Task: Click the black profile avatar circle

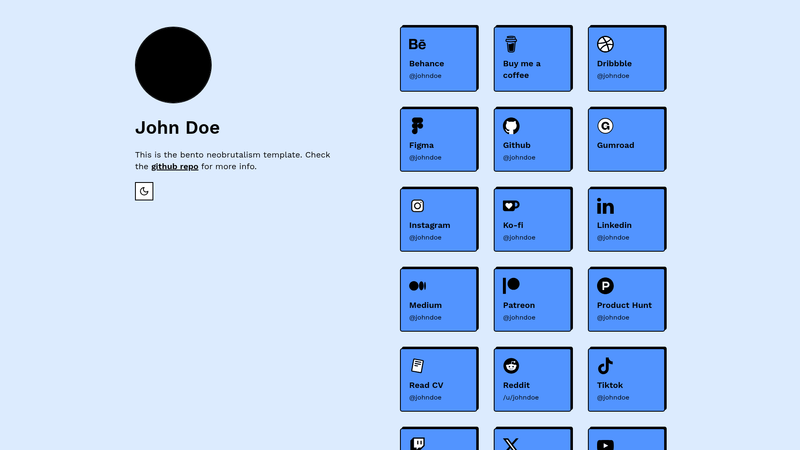Action: point(173,65)
